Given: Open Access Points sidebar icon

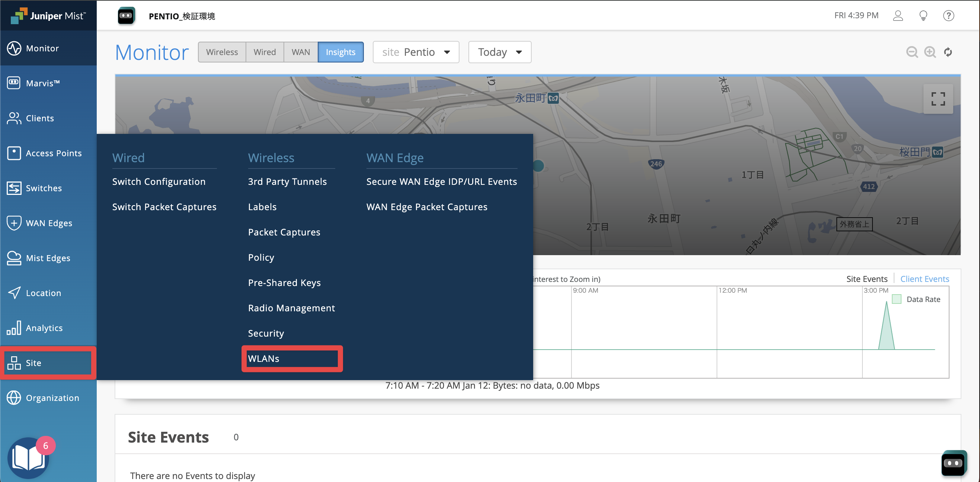Looking at the screenshot, I should pyautogui.click(x=14, y=153).
